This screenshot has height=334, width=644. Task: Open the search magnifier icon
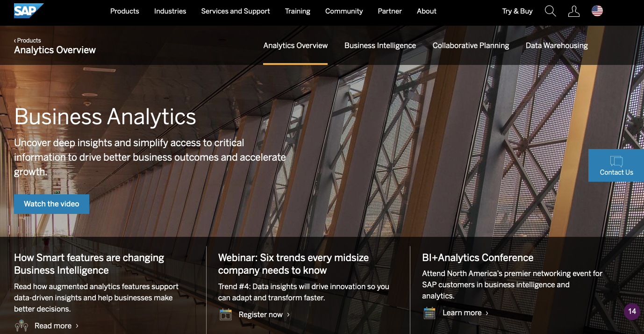550,11
